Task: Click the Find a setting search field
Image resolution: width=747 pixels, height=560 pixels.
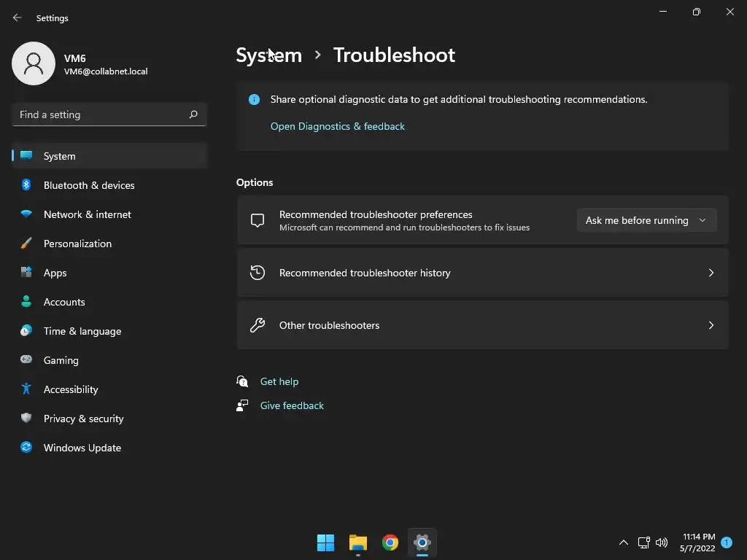Action: tap(109, 114)
